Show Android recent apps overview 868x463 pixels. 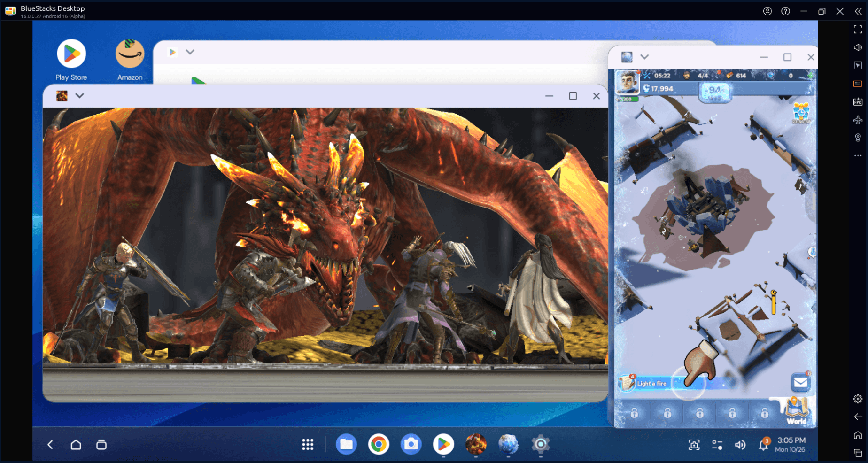click(x=101, y=444)
